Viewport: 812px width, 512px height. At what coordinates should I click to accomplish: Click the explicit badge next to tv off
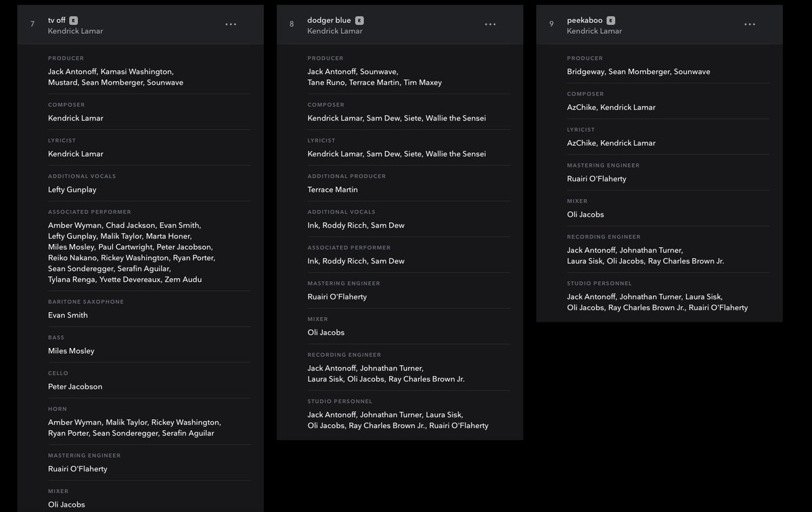73,20
